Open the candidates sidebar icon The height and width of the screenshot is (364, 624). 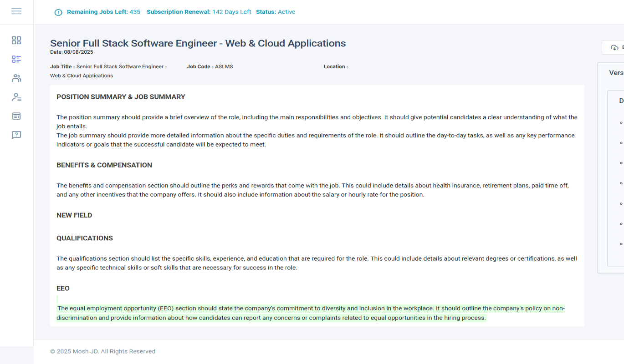coord(16,78)
